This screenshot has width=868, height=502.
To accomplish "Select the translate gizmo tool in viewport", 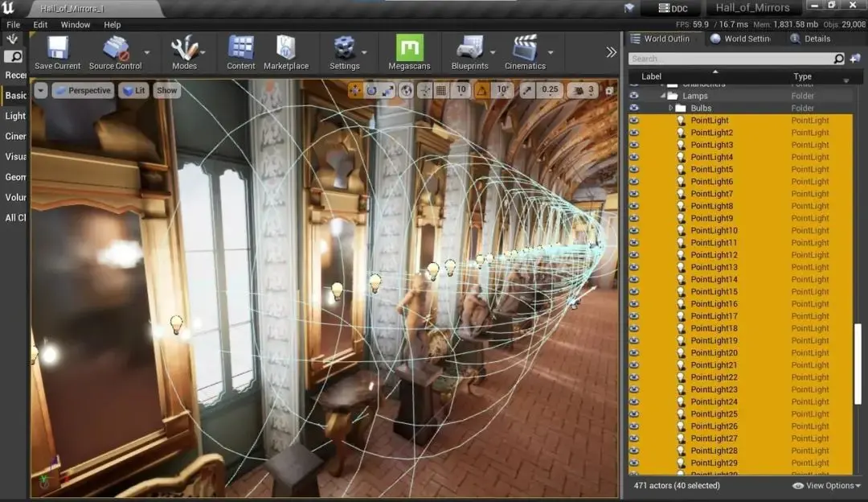I will pos(355,90).
